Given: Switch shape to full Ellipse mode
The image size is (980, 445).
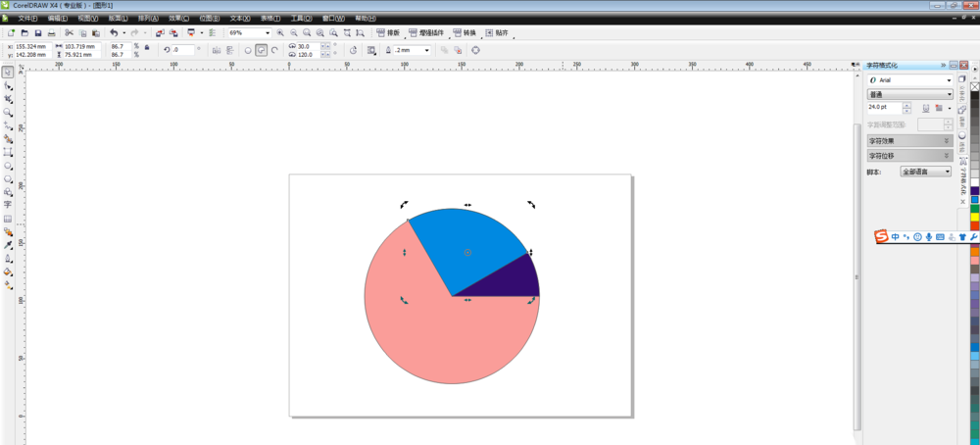Looking at the screenshot, I should click(248, 50).
